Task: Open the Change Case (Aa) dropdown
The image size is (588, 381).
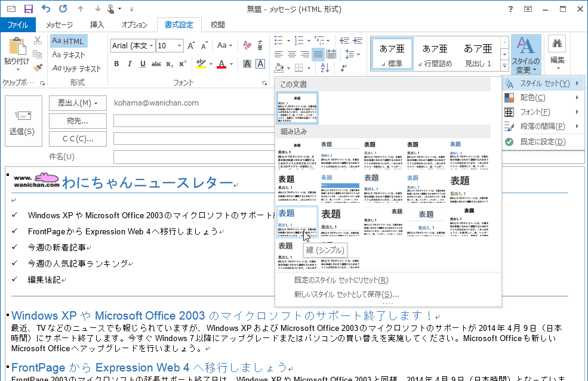Action: coord(224,46)
